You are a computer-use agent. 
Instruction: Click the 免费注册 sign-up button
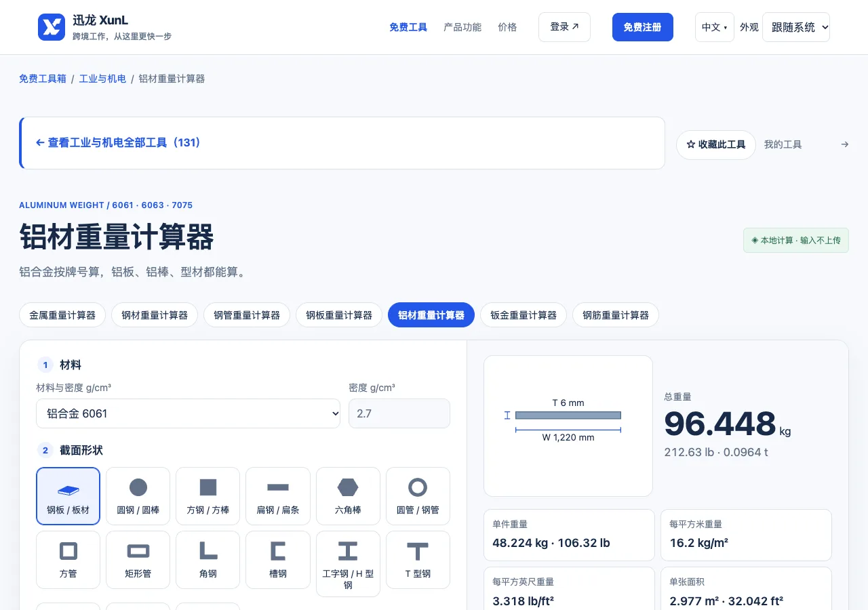(643, 27)
